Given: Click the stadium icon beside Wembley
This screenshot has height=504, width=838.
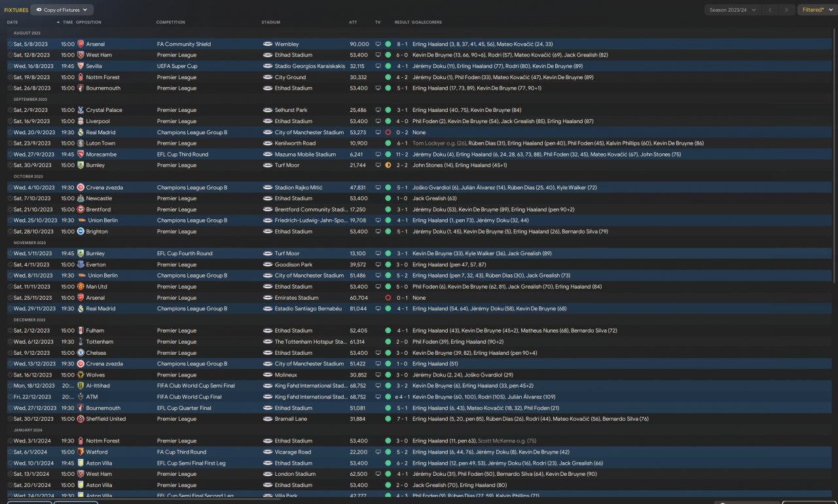Looking at the screenshot, I should click(x=267, y=45).
